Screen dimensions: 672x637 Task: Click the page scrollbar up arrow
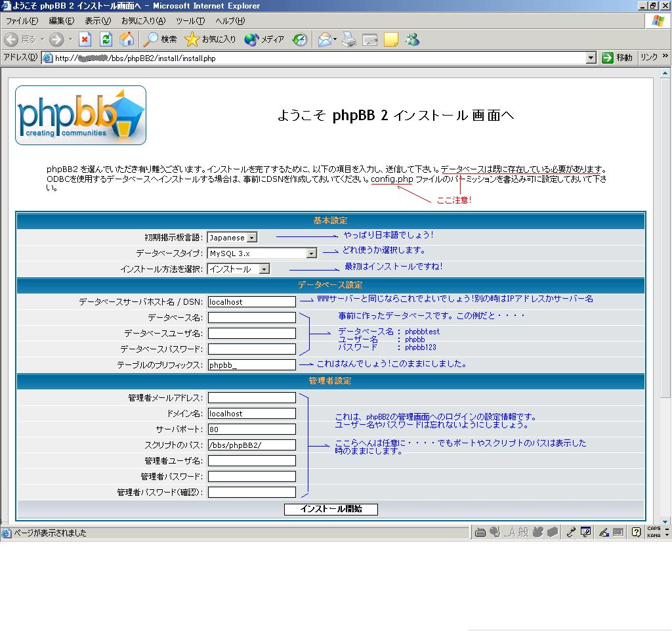click(x=665, y=74)
